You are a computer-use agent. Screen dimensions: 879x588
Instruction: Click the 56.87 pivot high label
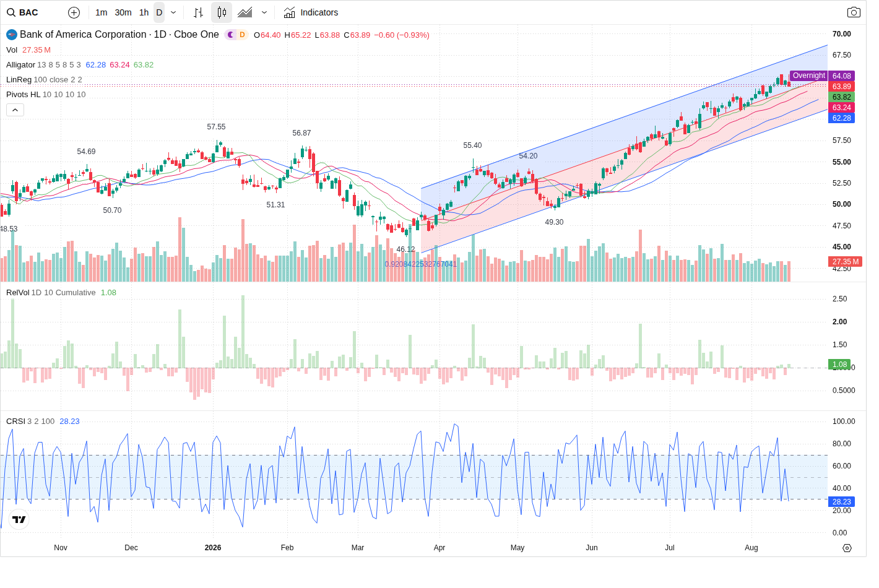click(301, 133)
